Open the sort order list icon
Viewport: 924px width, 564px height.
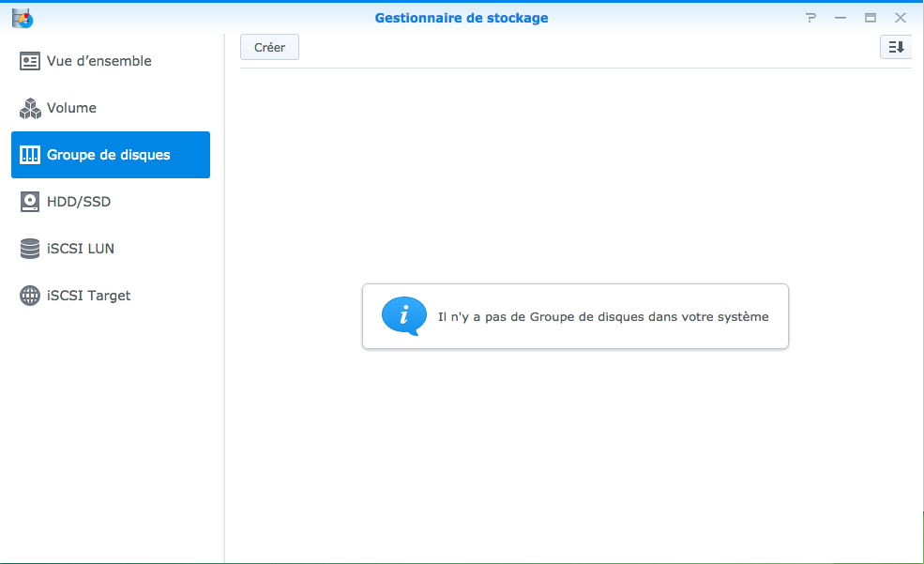click(896, 47)
